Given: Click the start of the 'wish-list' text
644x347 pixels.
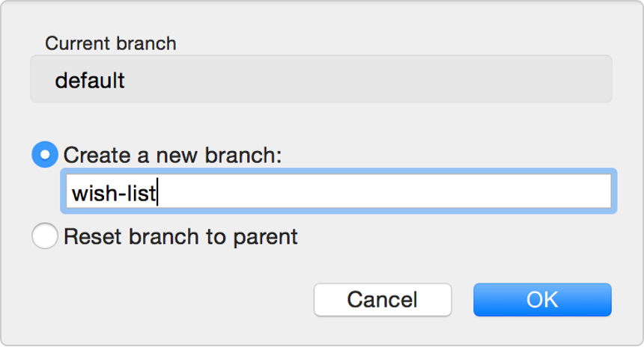Looking at the screenshot, I should (73, 194).
